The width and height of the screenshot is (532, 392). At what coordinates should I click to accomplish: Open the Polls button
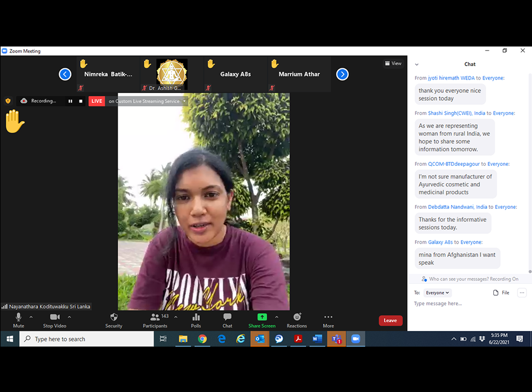196,320
